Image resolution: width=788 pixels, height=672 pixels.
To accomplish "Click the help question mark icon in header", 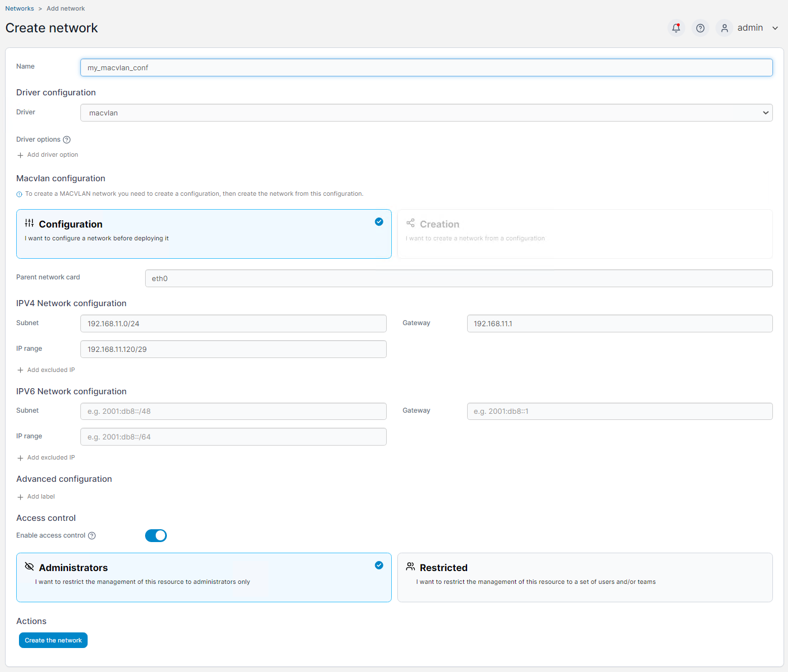I will (x=700, y=28).
